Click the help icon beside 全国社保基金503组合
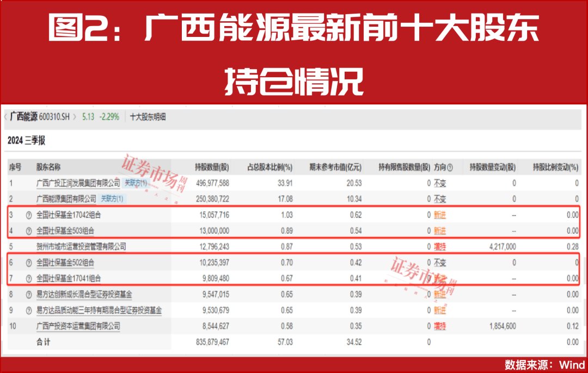Viewport: 588px width, 373px height. [x=28, y=231]
